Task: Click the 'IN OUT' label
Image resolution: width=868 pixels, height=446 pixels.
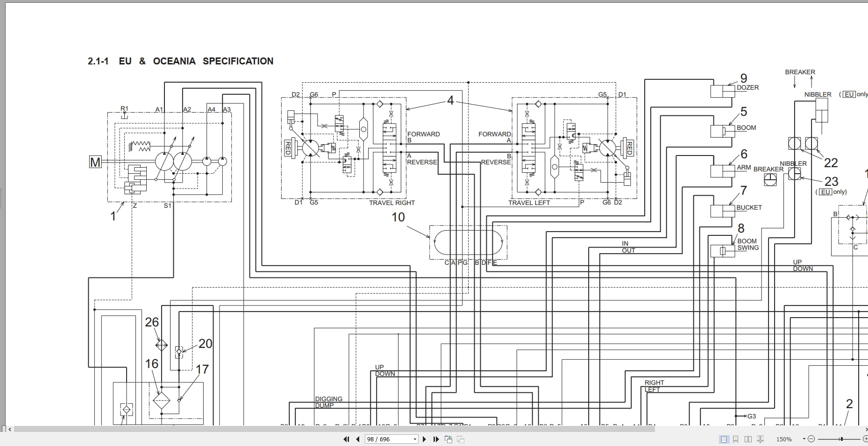Action: tap(628, 247)
